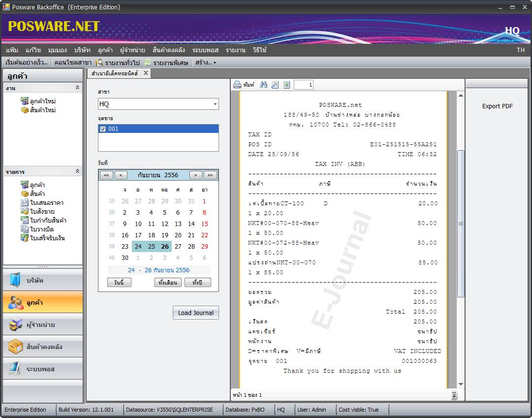Image resolution: width=532 pixels, height=418 pixels.
Task: Open the มุมมอง menu
Action: pyautogui.click(x=58, y=50)
